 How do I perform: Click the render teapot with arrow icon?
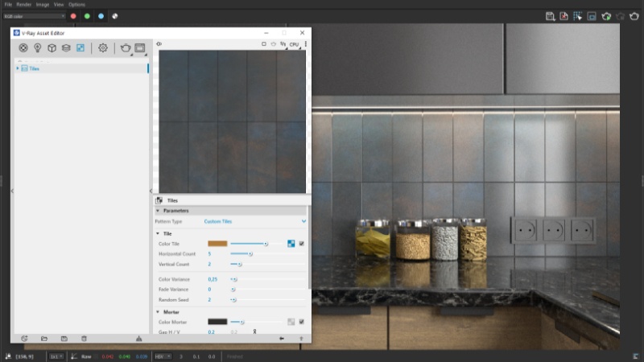pyautogui.click(x=606, y=16)
